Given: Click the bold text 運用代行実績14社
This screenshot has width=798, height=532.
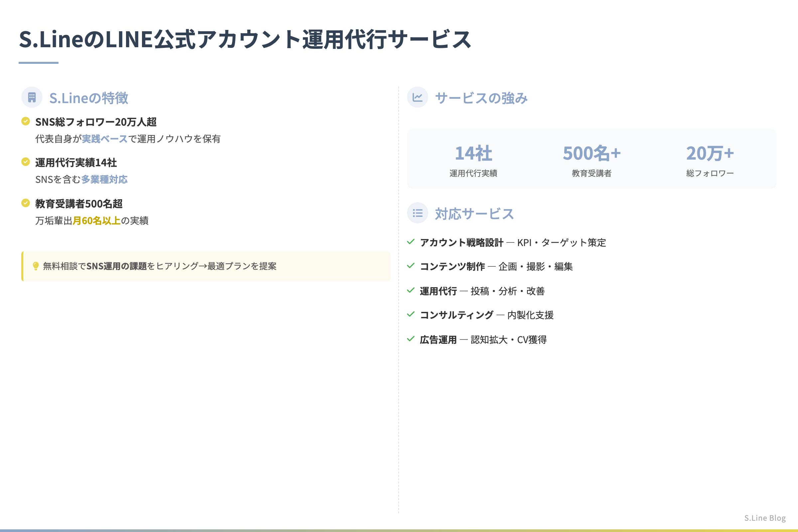Looking at the screenshot, I should 76,163.
